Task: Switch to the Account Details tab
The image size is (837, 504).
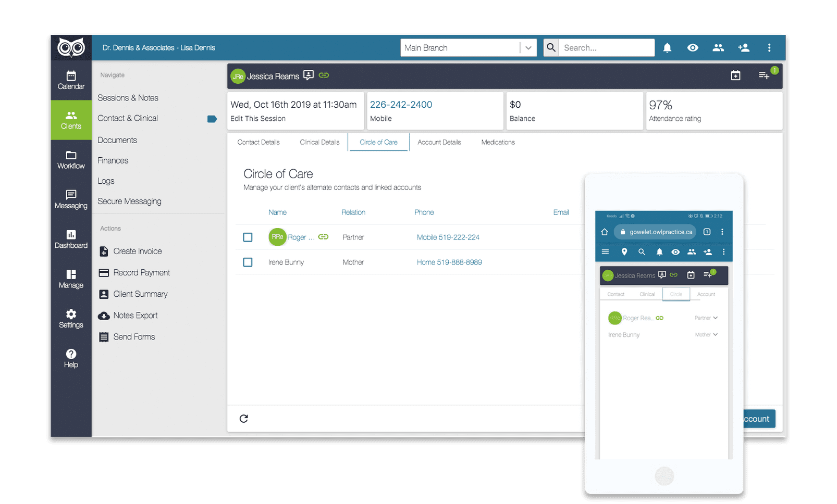Action: tap(439, 142)
